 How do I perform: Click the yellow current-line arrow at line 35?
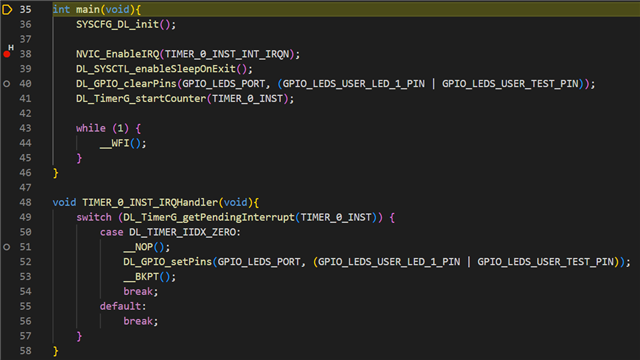tap(7, 9)
